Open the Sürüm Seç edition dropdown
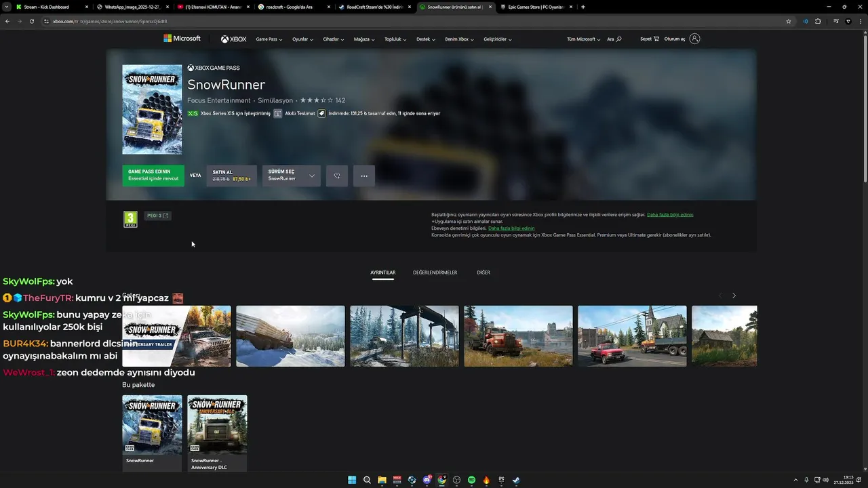The height and width of the screenshot is (488, 868). click(x=292, y=176)
